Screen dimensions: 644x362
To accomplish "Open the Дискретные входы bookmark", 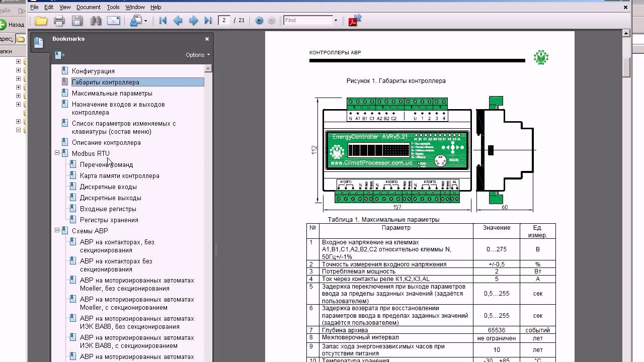I will coord(108,187).
